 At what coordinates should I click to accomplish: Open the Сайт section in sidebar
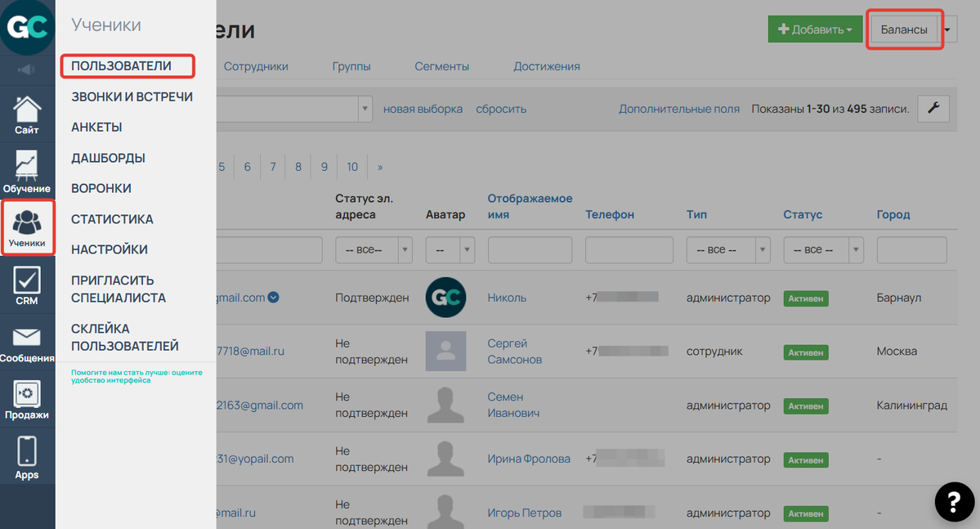coord(27,114)
